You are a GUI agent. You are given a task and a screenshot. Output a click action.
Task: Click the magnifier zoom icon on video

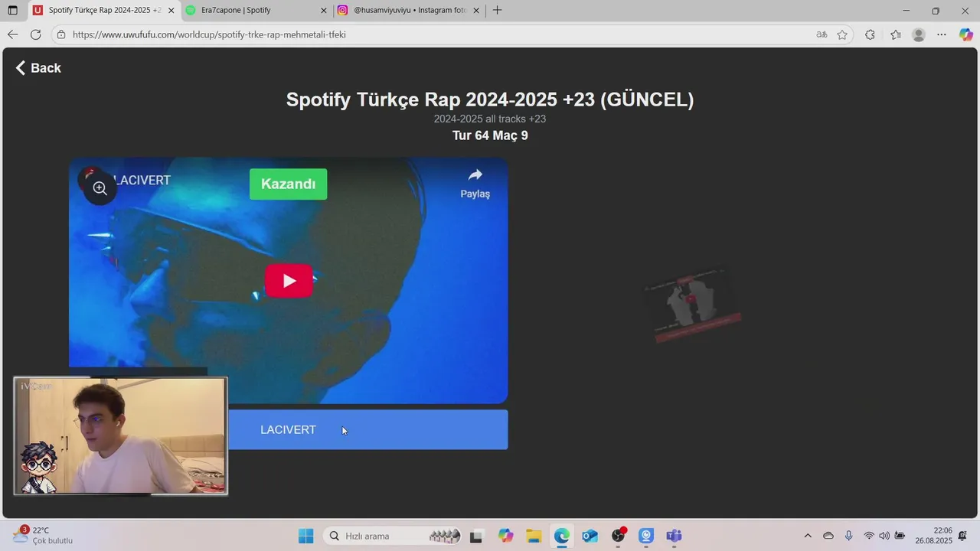pyautogui.click(x=100, y=188)
